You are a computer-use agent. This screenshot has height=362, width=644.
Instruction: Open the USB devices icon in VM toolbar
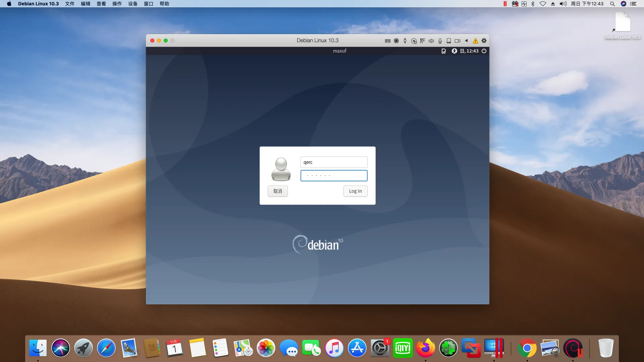pos(405,41)
